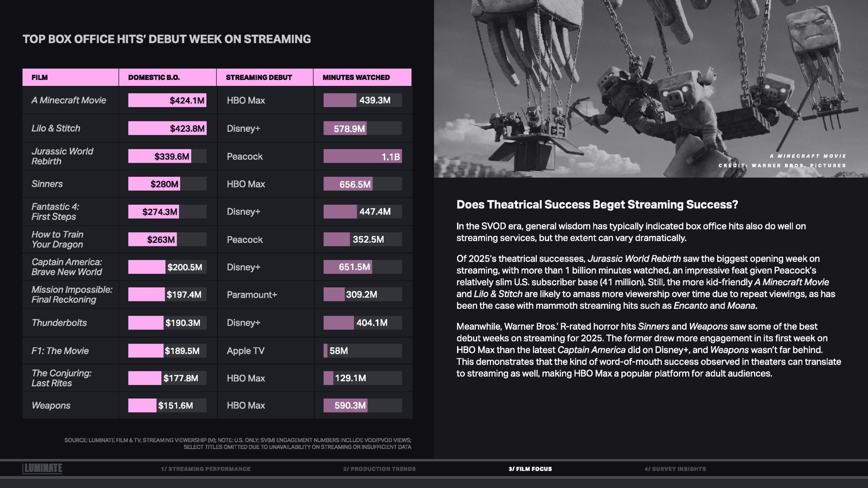This screenshot has width=868, height=488.
Task: Click the Luminate logo in footer
Action: click(42, 468)
